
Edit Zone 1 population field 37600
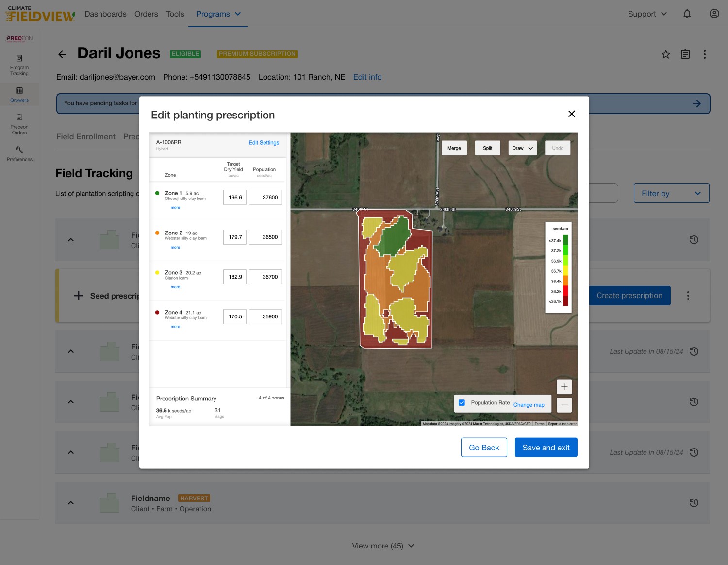265,198
